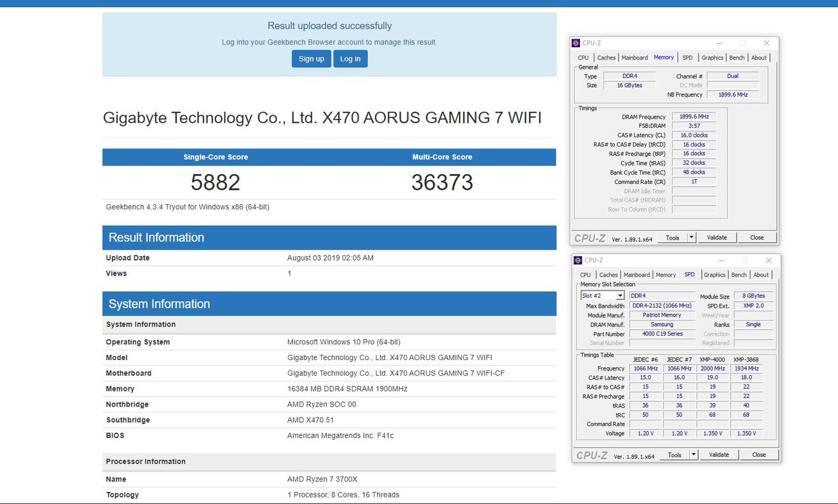
Task: Click the CPU-Z app icon in the upper window title bar
Action: [576, 43]
